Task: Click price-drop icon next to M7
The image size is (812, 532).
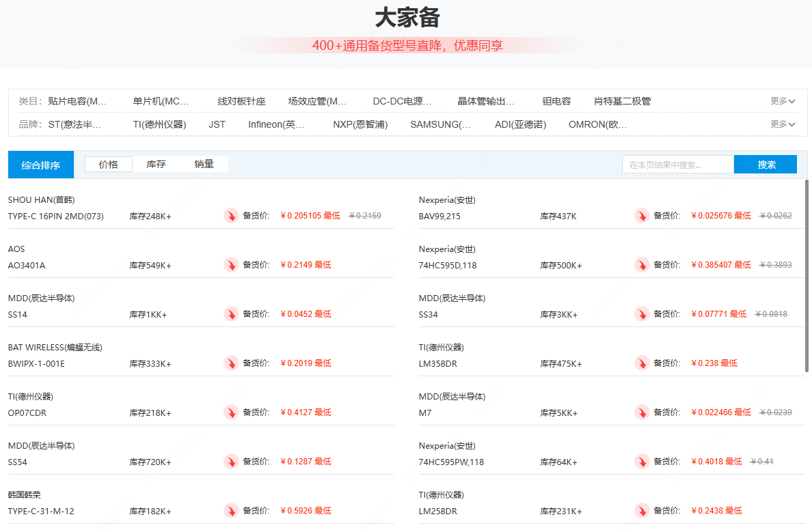Action: click(x=642, y=412)
